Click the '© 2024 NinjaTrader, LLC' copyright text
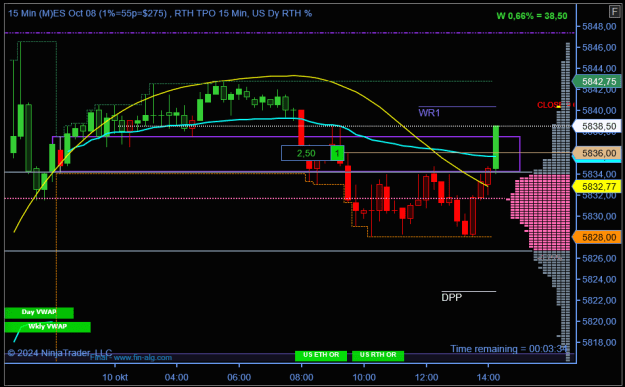Screen dimensions: 625x387 pos(60,353)
